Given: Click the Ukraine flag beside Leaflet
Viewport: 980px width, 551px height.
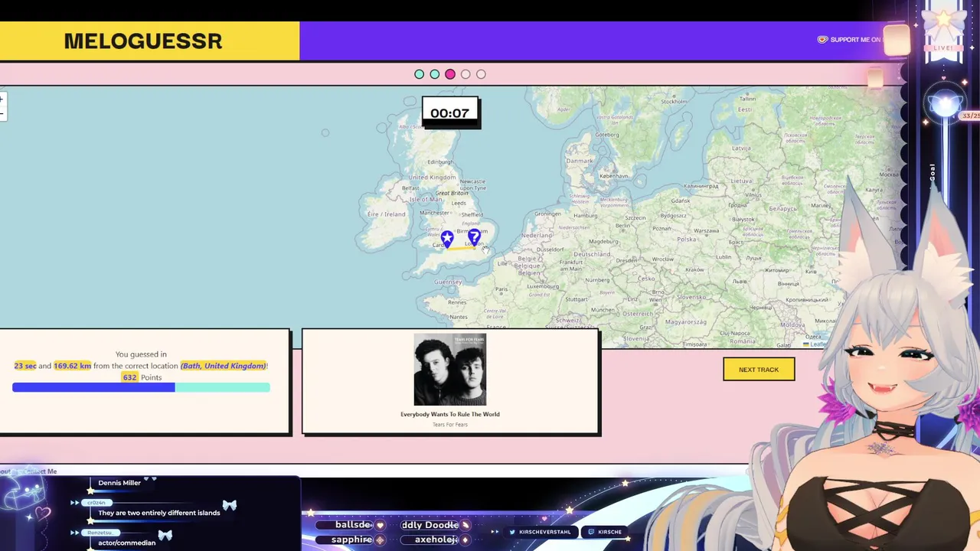Looking at the screenshot, I should click(x=806, y=344).
